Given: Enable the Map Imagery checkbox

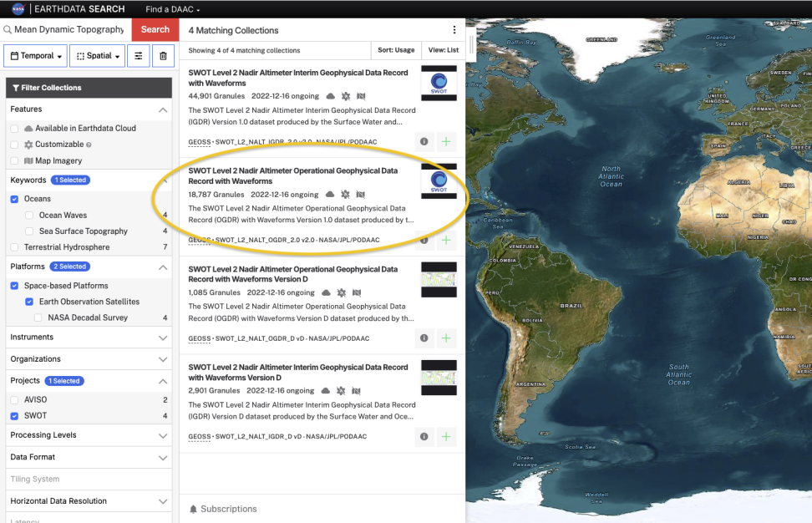Looking at the screenshot, I should [x=14, y=160].
